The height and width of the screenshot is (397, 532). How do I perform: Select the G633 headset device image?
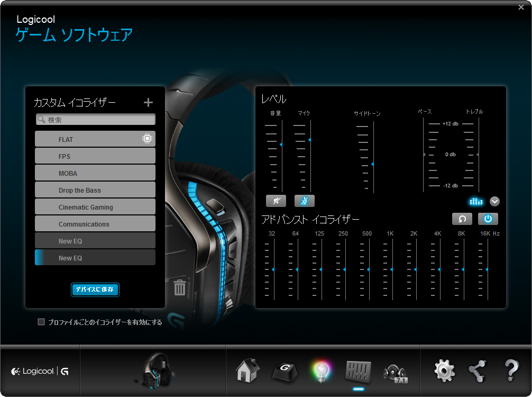154,371
